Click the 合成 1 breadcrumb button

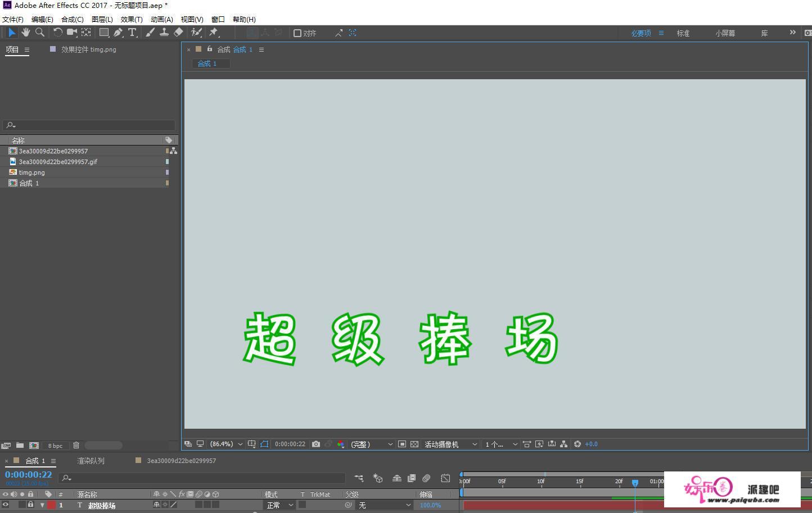pyautogui.click(x=211, y=63)
